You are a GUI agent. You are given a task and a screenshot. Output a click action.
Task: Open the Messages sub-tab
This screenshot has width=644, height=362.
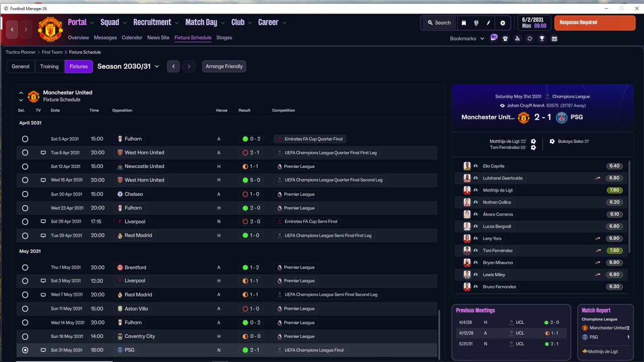[x=105, y=38]
